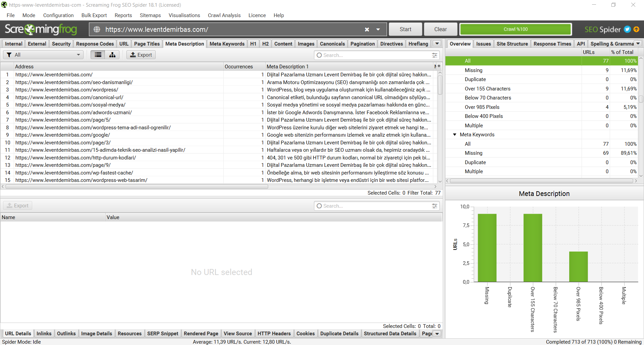The height and width of the screenshot is (345, 644).
Task: Click the Crawl %100 progress bar
Action: (516, 29)
